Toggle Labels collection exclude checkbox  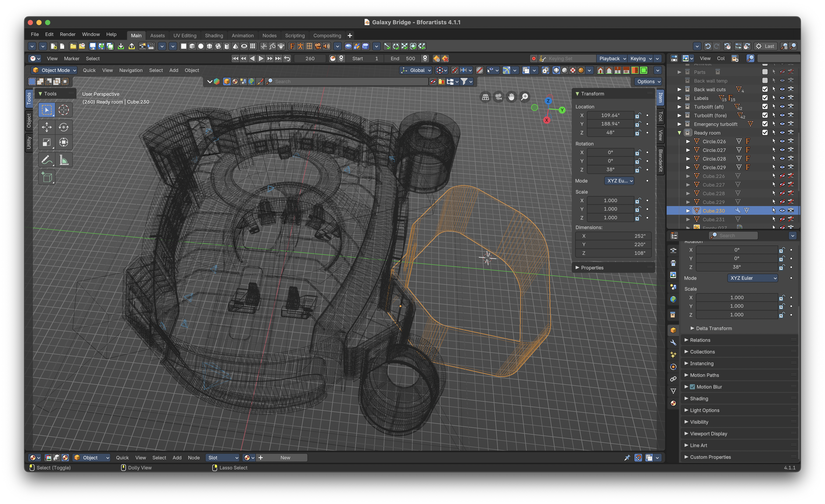coord(765,98)
